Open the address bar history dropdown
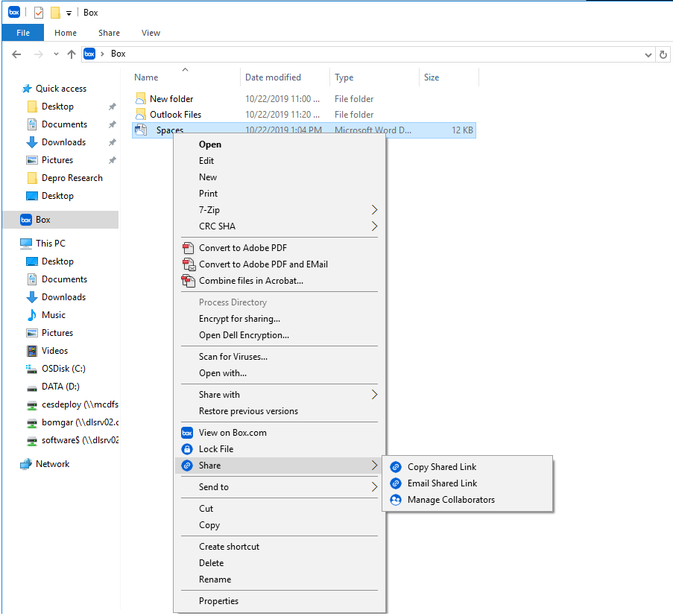Viewport: 673px width, 616px height. point(648,54)
